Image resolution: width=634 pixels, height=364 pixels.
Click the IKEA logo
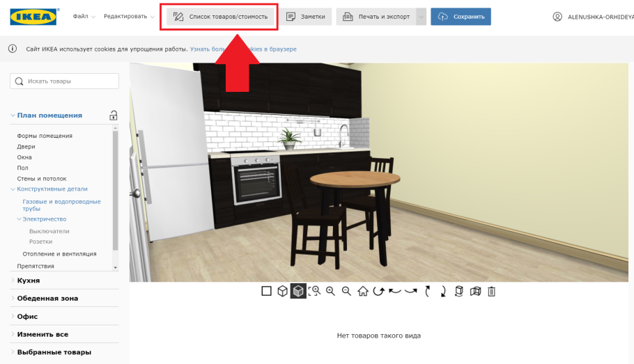[x=34, y=17]
